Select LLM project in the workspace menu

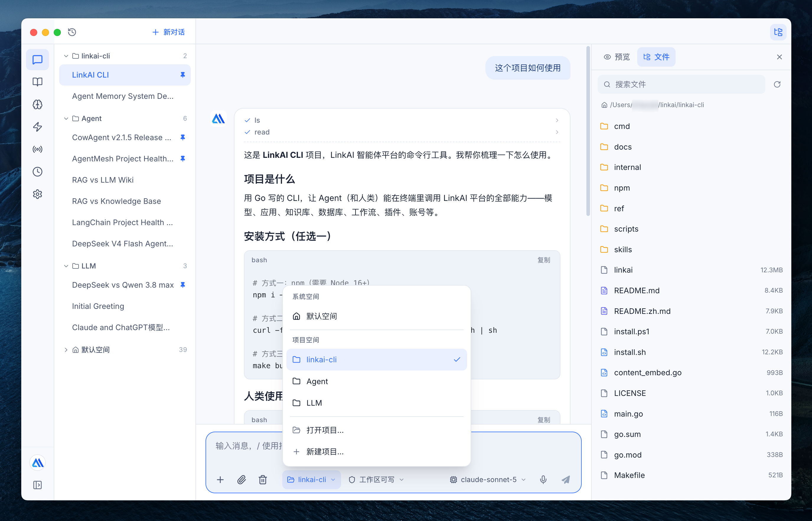coord(376,403)
